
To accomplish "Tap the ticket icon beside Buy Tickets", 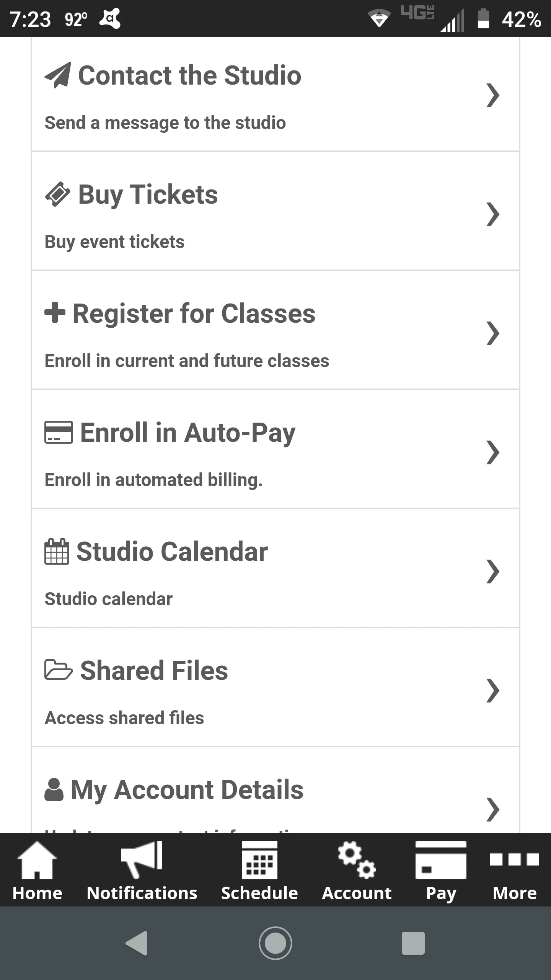I will coord(57,194).
